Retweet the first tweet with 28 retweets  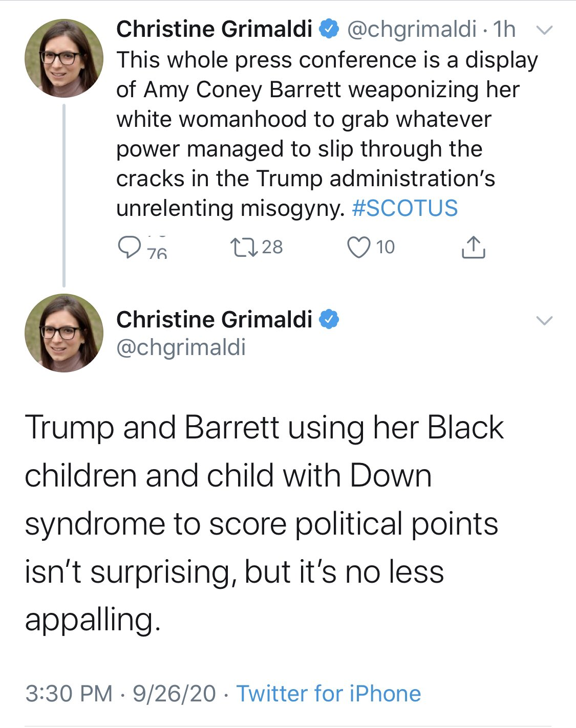pyautogui.click(x=244, y=248)
